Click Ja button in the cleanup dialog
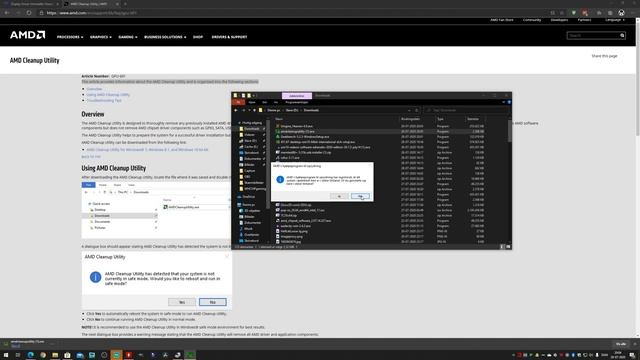640x360 pixels. [x=339, y=196]
